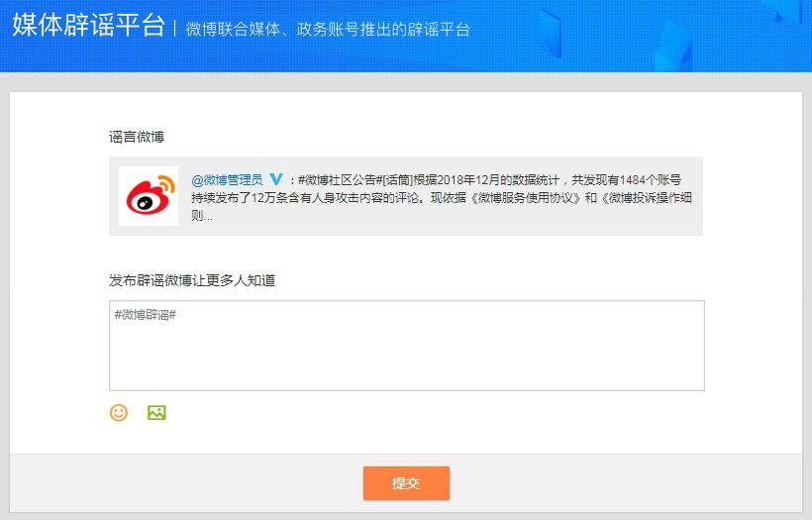Click the #微博辟谣# placeholder text
812x520 pixels.
click(145, 315)
